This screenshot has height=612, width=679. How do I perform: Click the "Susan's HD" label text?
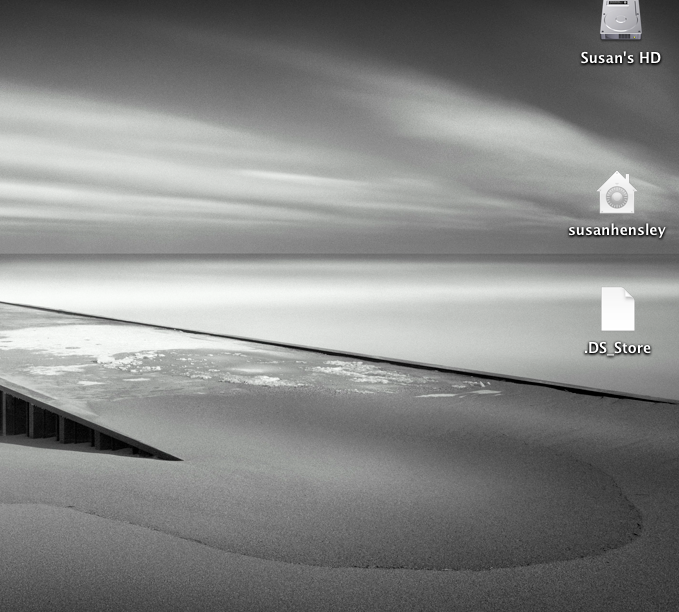(x=621, y=58)
